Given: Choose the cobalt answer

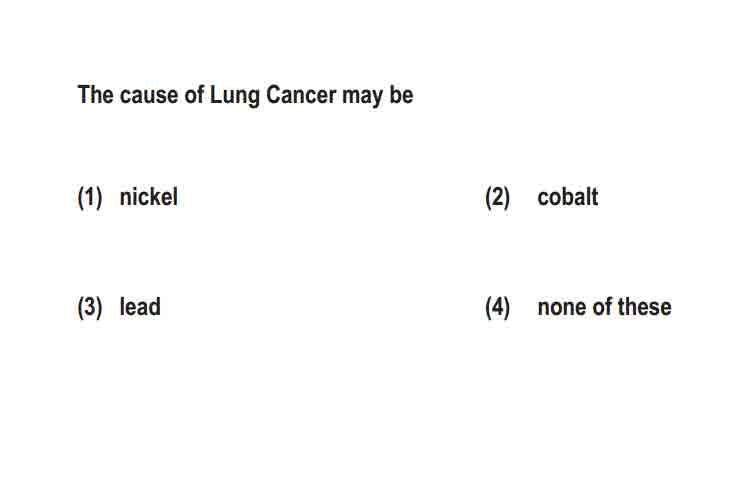Looking at the screenshot, I should tap(541, 197).
